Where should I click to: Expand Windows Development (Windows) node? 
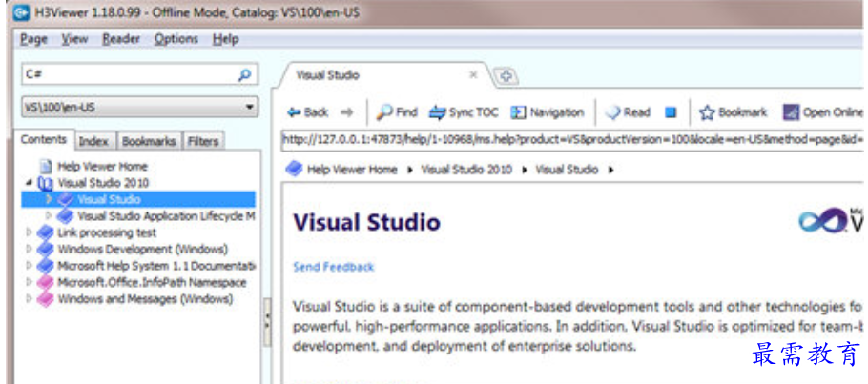click(29, 249)
